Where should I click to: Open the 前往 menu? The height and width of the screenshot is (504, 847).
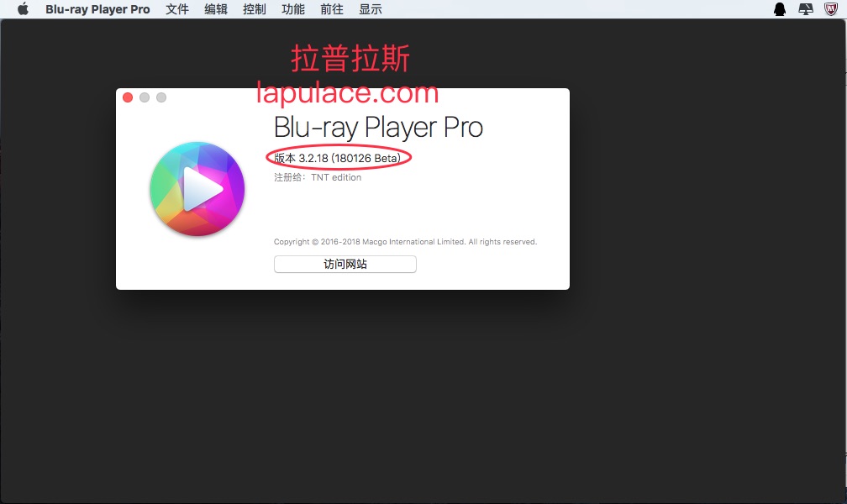click(331, 9)
